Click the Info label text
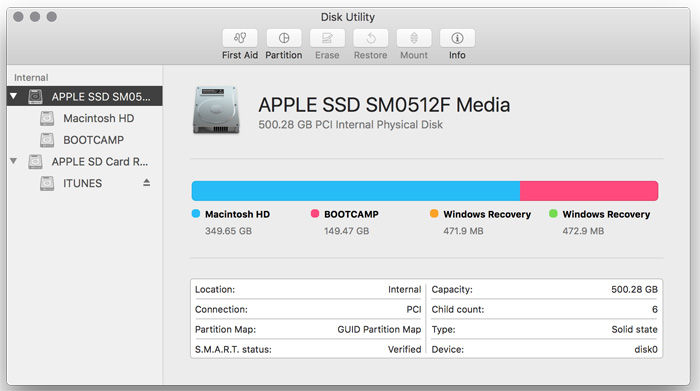This screenshot has height=391, width=700. pos(457,55)
